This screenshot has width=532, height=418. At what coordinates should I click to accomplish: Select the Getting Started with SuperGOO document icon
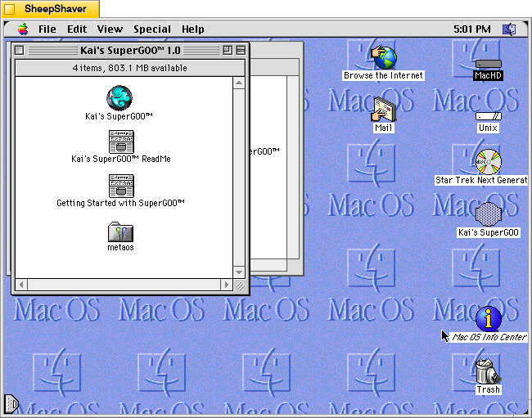121,186
